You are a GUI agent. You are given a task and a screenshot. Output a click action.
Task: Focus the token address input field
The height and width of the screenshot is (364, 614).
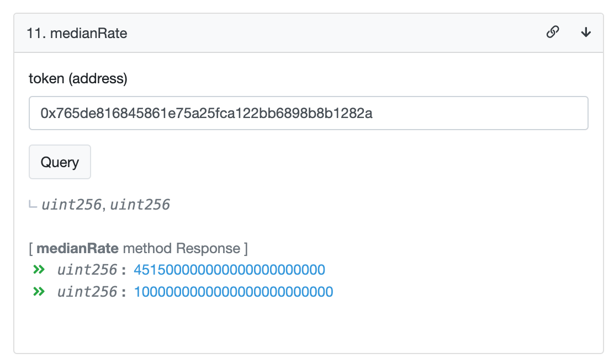[x=309, y=113]
